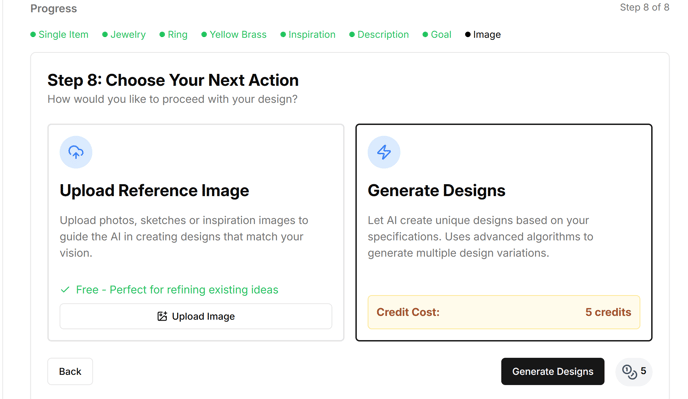Jump to the Description progress step
Image resolution: width=688 pixels, height=399 pixels.
(379, 35)
